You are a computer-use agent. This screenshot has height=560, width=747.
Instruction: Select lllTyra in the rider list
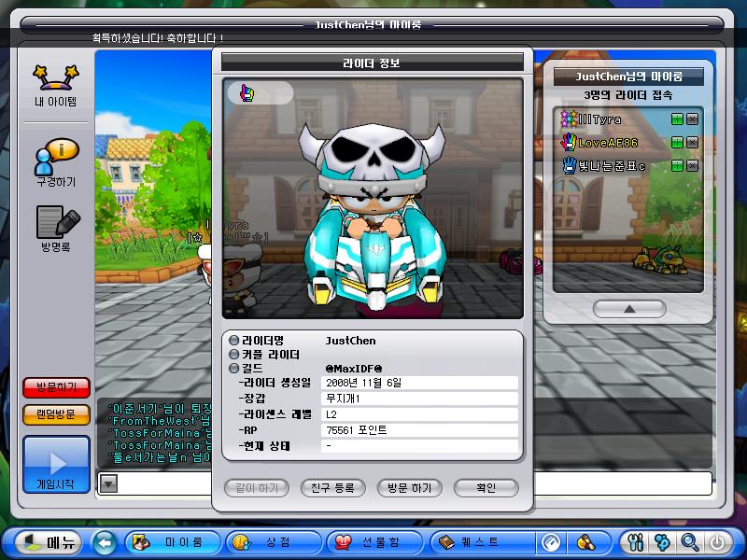pos(599,119)
